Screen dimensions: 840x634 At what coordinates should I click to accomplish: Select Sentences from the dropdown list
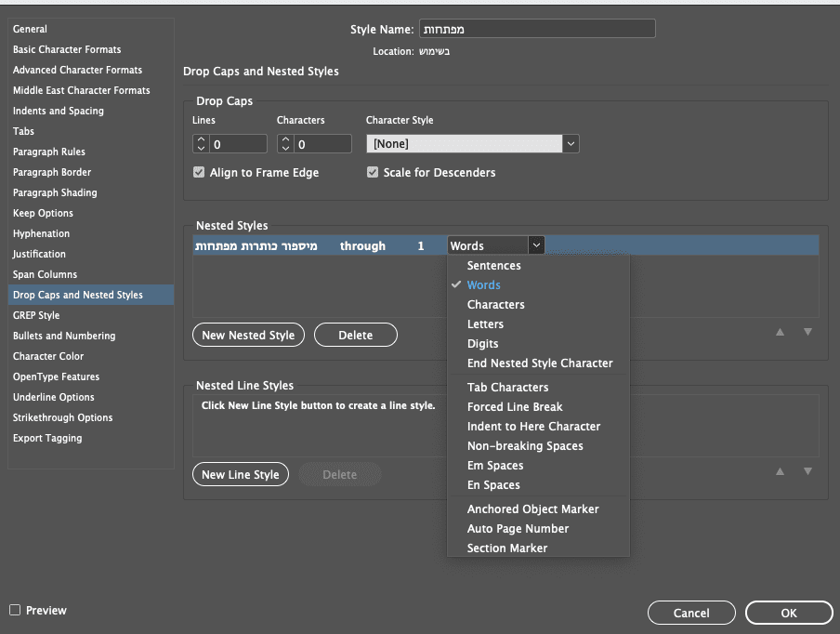tap(493, 266)
